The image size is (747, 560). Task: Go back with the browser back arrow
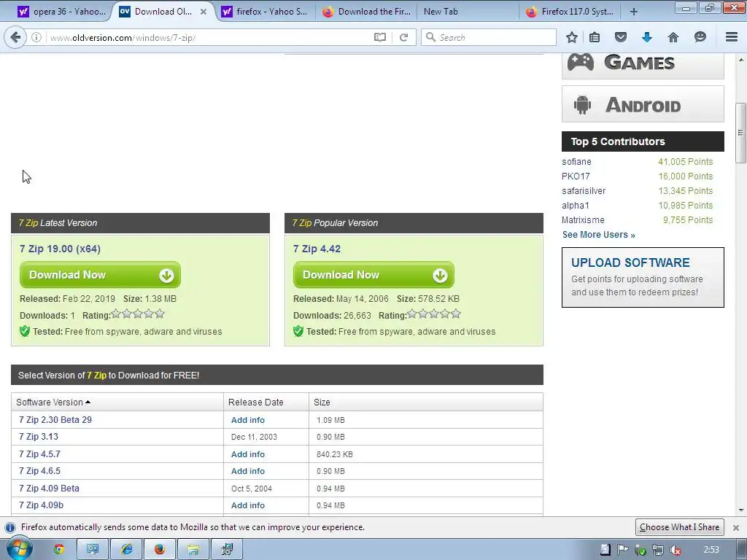[15, 37]
